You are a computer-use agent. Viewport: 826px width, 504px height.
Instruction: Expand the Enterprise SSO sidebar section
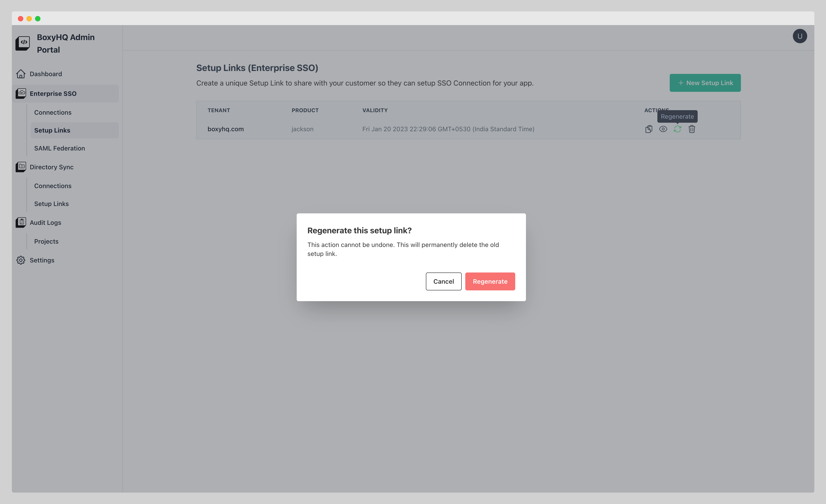[53, 94]
